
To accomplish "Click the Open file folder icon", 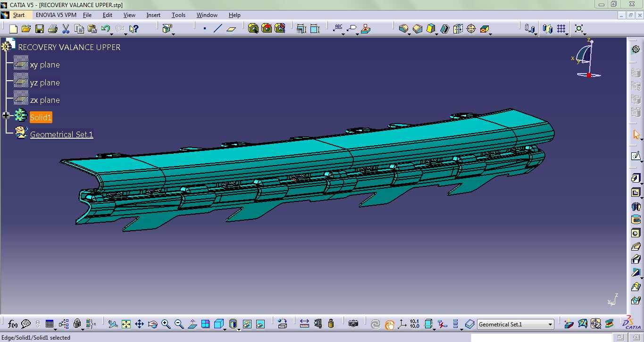I will click(x=26, y=29).
